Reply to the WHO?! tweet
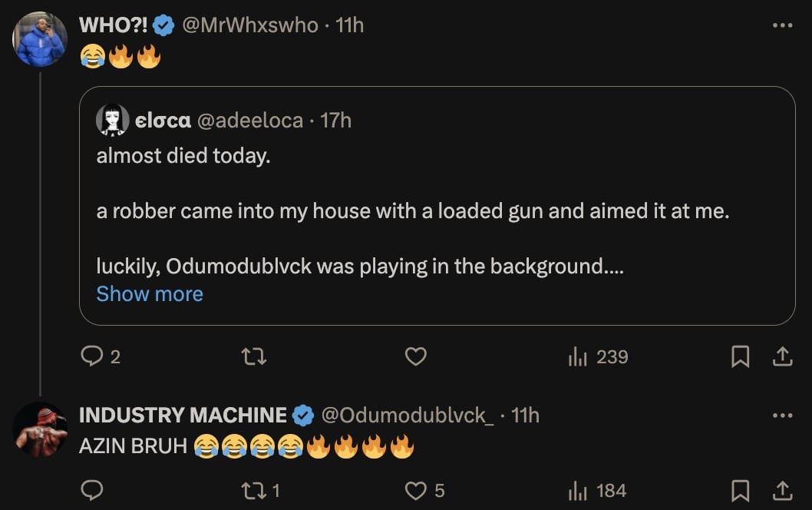This screenshot has height=510, width=812. [92, 356]
